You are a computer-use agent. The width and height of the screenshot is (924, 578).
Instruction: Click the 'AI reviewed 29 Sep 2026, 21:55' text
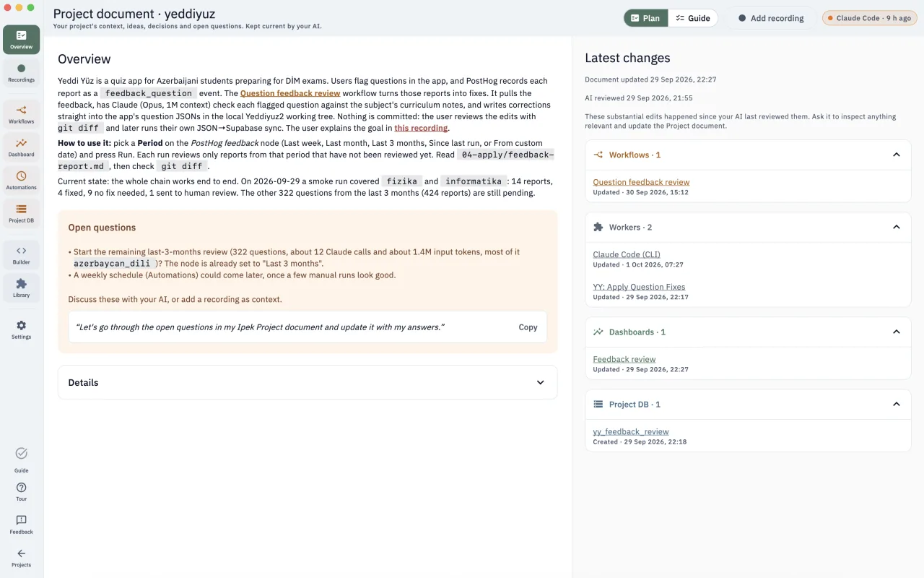click(639, 98)
